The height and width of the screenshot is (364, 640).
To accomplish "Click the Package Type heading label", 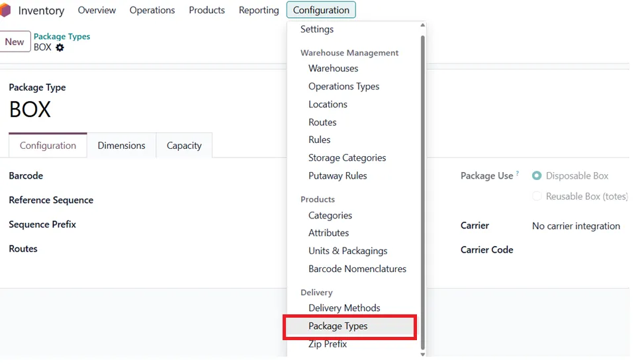I will (37, 87).
